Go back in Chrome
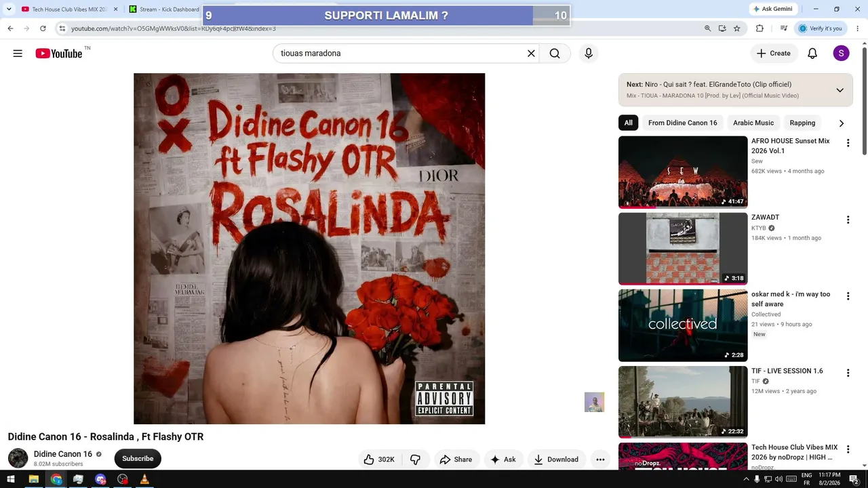The width and height of the screenshot is (868, 488). (x=10, y=28)
